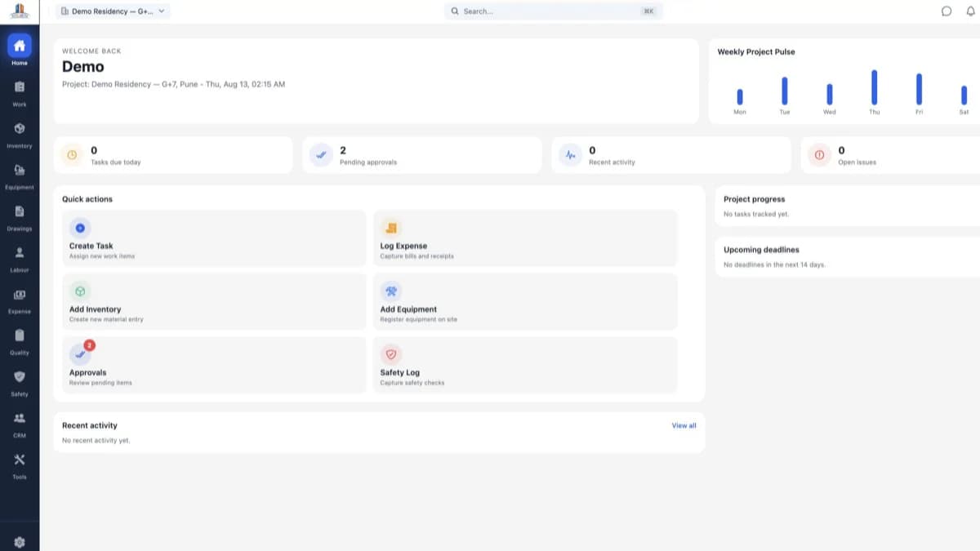Click View all in Recent activity
Viewport: 980px width, 551px height.
click(684, 425)
